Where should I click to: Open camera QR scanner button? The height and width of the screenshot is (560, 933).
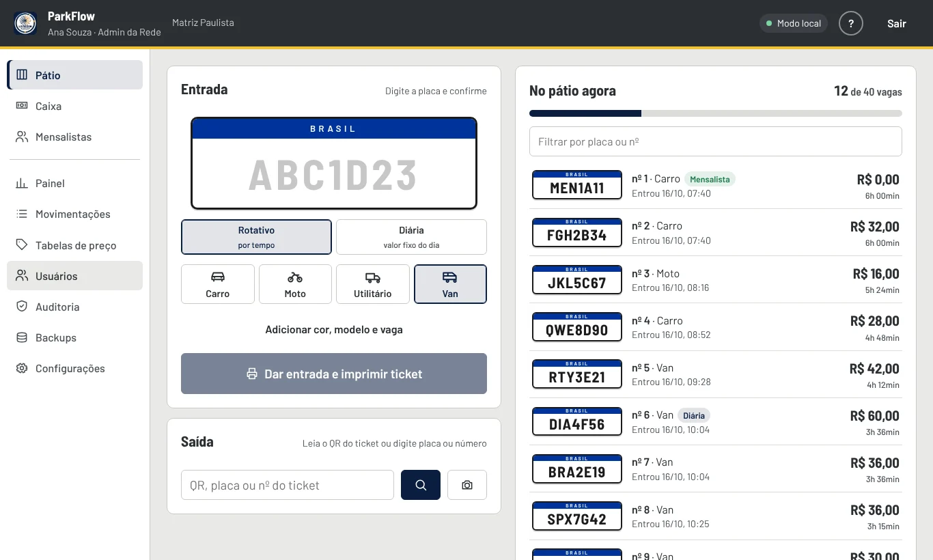467,485
